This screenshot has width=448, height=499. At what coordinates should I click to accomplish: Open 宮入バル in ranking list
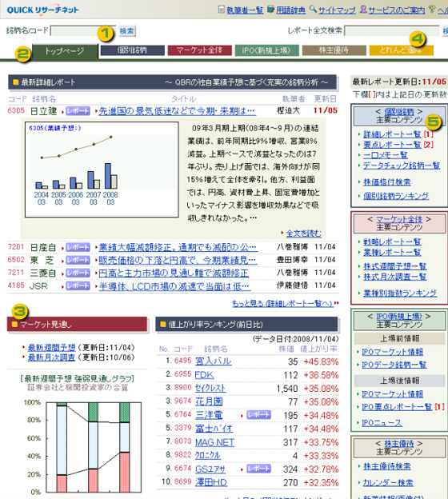214,361
